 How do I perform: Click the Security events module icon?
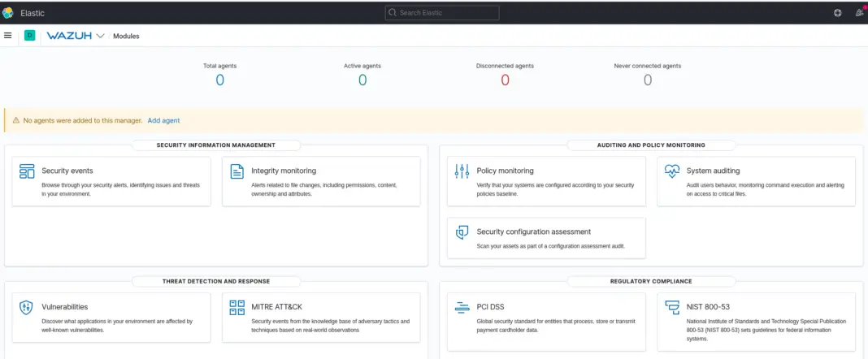click(27, 171)
